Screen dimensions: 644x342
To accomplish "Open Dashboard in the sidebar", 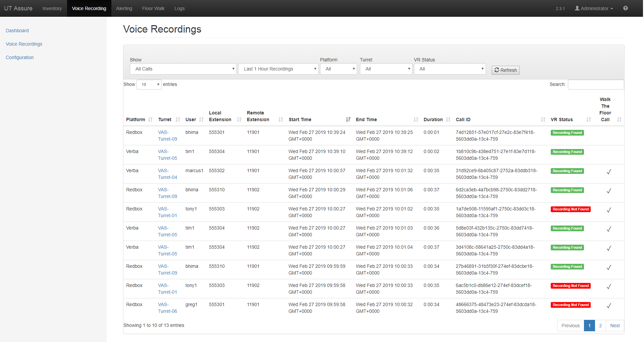I will pyautogui.click(x=17, y=31).
